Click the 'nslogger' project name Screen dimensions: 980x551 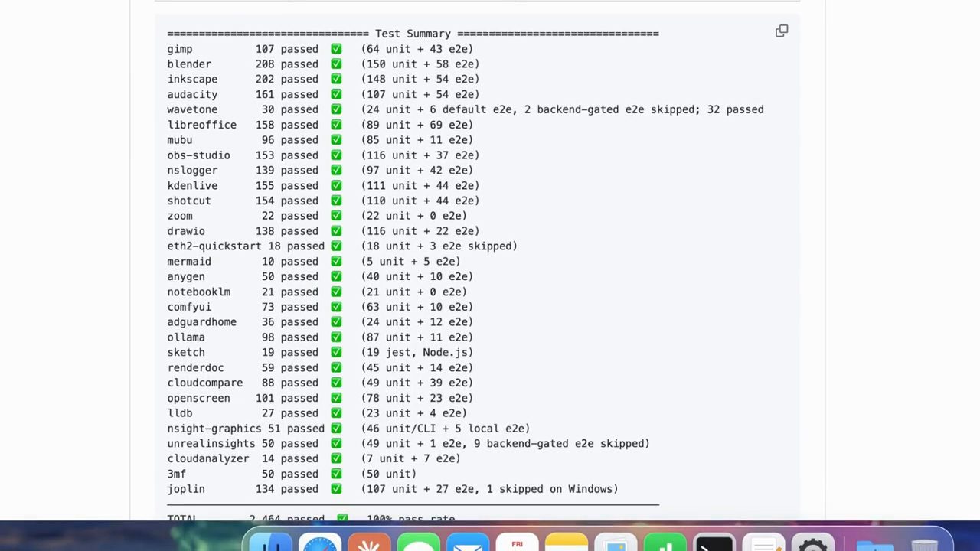click(192, 170)
